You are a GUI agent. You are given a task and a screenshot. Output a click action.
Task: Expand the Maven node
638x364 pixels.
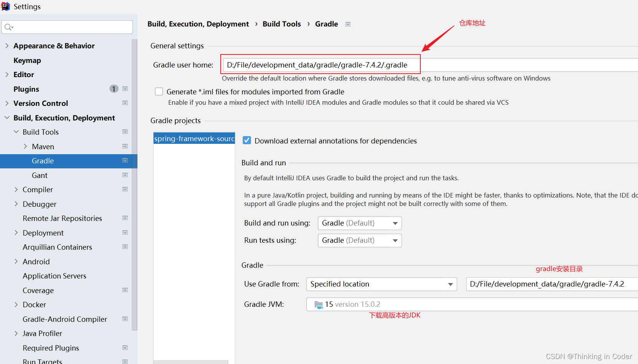pyautogui.click(x=25, y=147)
